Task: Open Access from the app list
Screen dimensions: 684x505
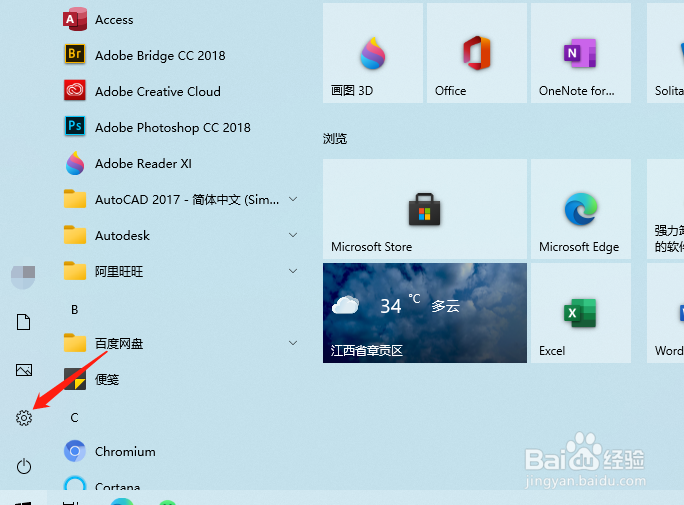Action: pos(98,20)
